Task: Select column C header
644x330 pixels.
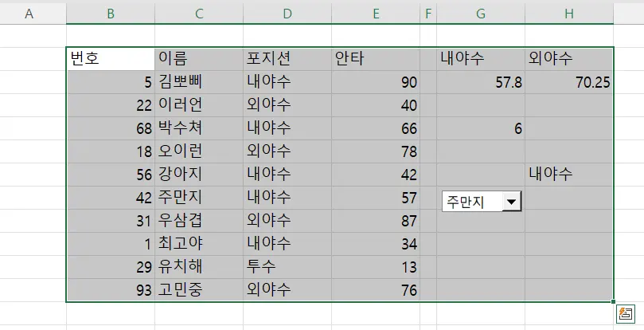Action: pos(199,14)
